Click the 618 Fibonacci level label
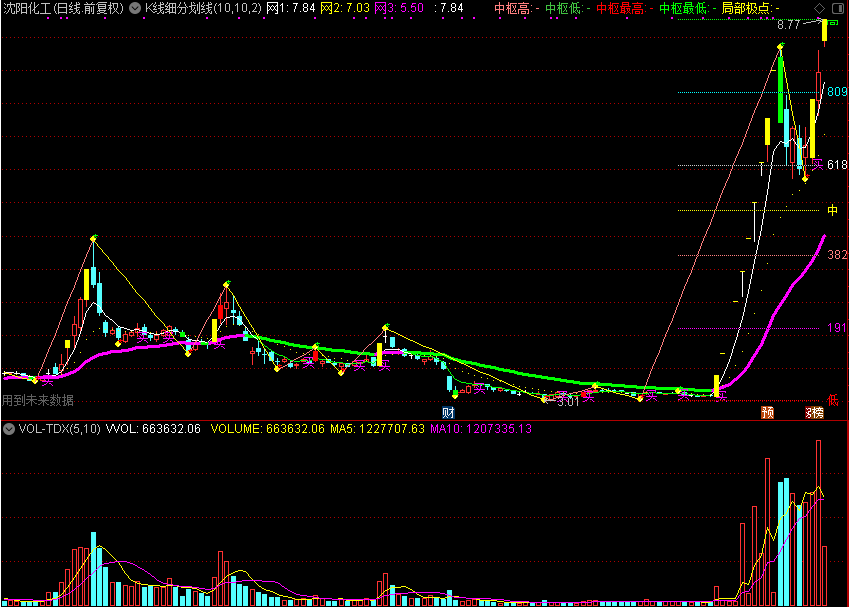The height and width of the screenshot is (607, 849). coord(837,165)
